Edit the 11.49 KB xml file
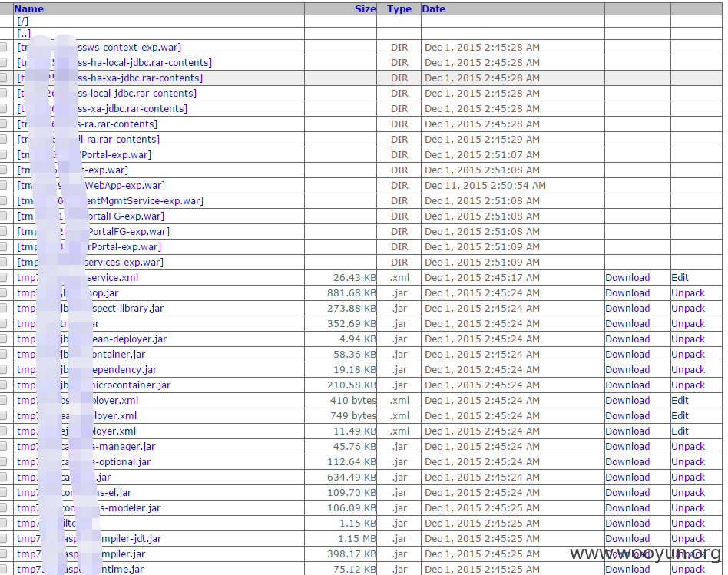This screenshot has width=728, height=575. (680, 431)
